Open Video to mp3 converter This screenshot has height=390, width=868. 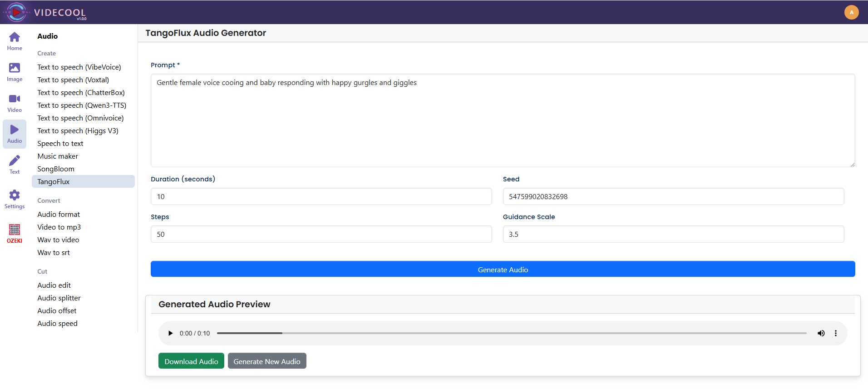(x=59, y=227)
